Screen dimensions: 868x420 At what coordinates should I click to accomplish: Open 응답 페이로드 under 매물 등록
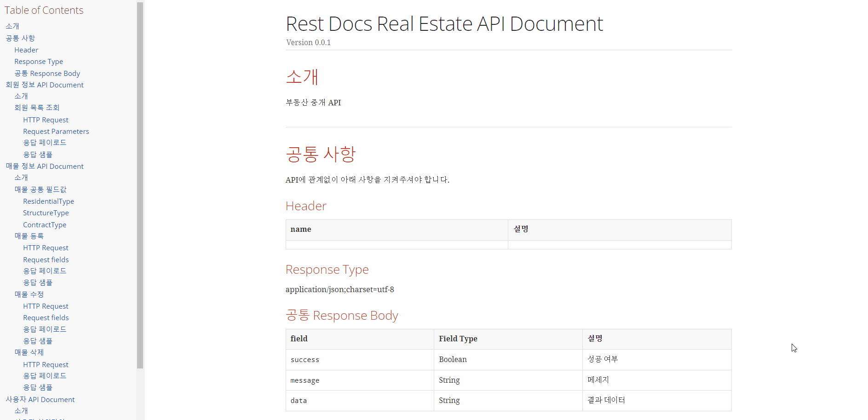point(45,271)
